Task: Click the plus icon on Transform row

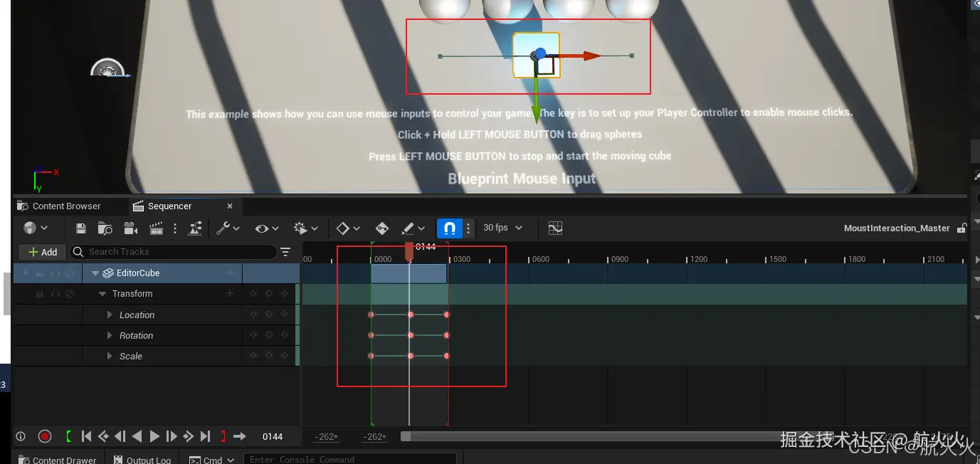Action: click(x=230, y=294)
